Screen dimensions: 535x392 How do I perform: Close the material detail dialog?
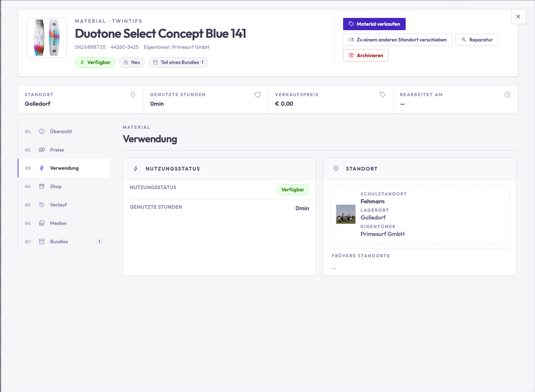point(518,17)
